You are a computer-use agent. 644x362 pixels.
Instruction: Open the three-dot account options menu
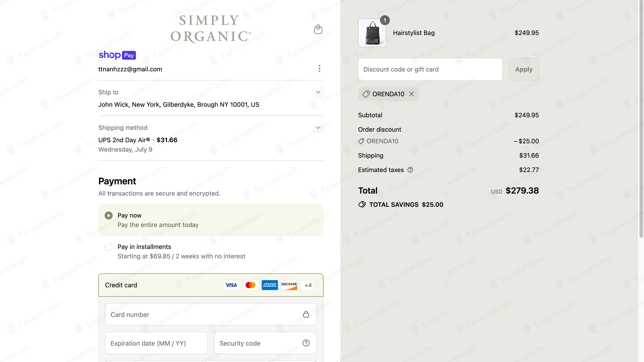(x=319, y=69)
